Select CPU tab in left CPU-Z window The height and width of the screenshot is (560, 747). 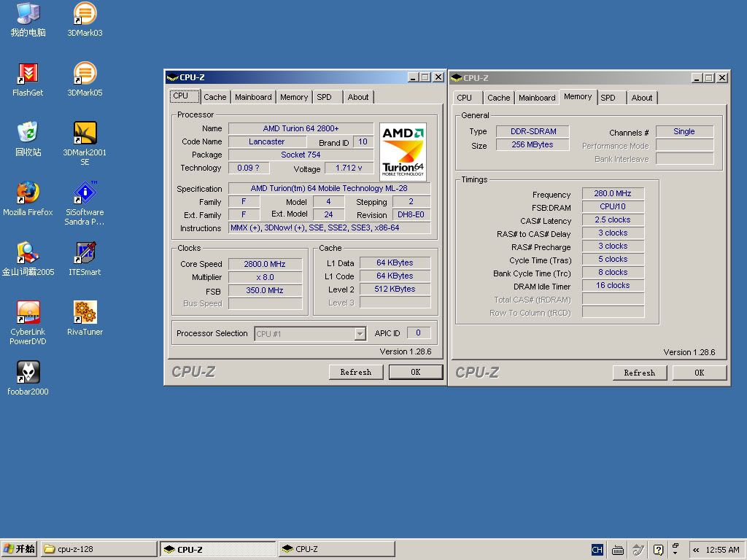pyautogui.click(x=185, y=96)
